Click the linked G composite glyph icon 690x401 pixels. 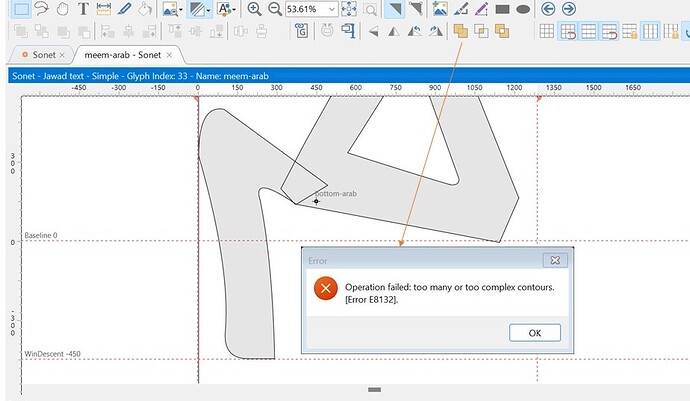(302, 31)
